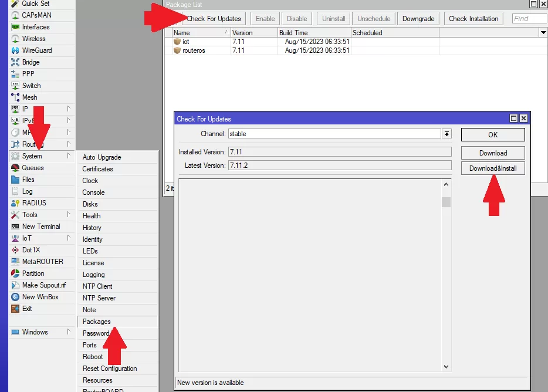548x392 pixels.
Task: Sort by the Version column header
Action: click(254, 32)
